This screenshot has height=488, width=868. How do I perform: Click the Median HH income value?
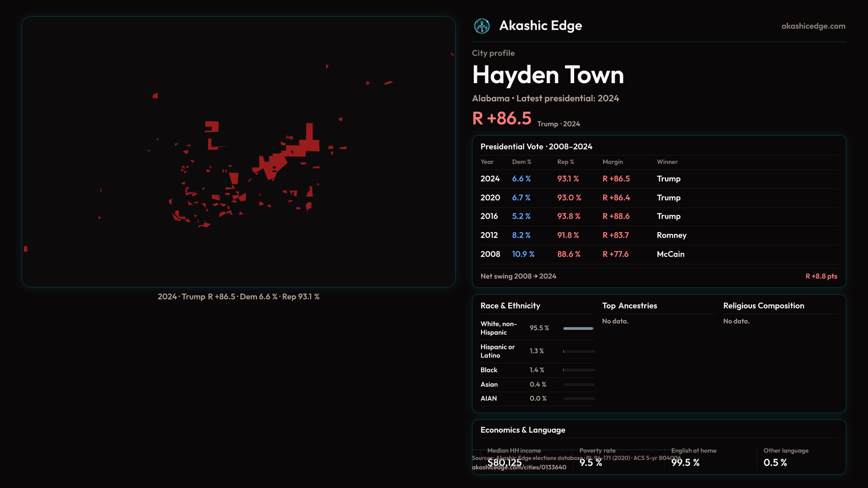coord(505,463)
